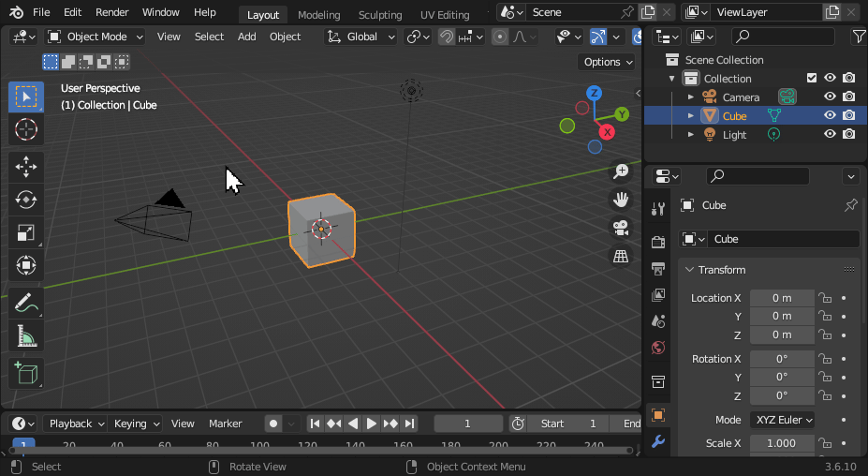Screen dimensions: 868x476
Task: Switch viewport to orthographic grid view
Action: 620,255
